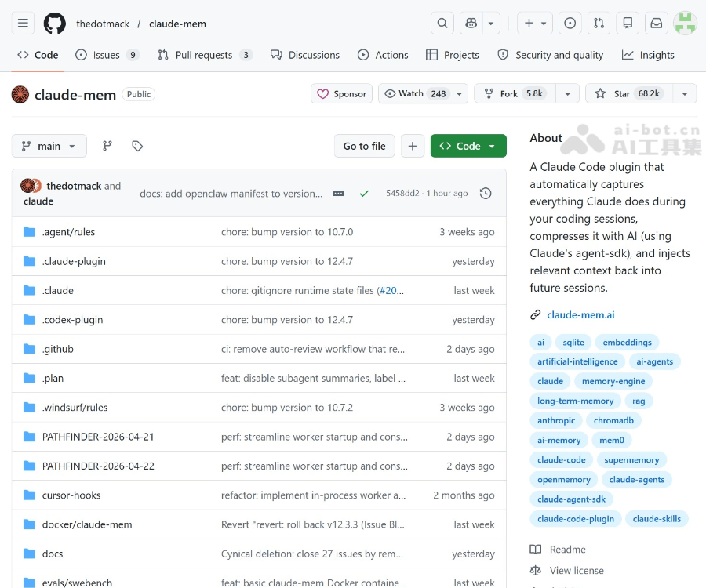Click the cursor-hooks folder icon
Viewport: 706px width, 588px height.
[x=29, y=495]
